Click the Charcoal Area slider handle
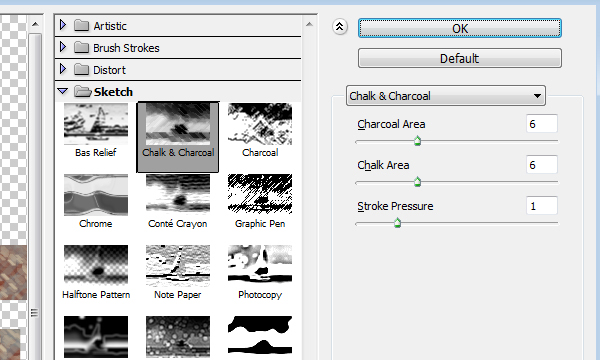This screenshot has width=600, height=360. (417, 141)
